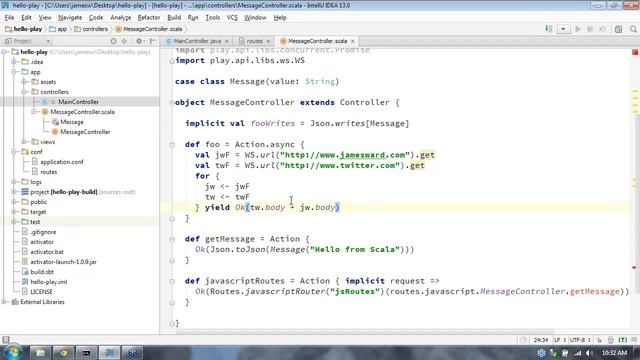Click MessageController.scala breadcrumb
Image resolution: width=640 pixels, height=360 pixels.
click(149, 29)
